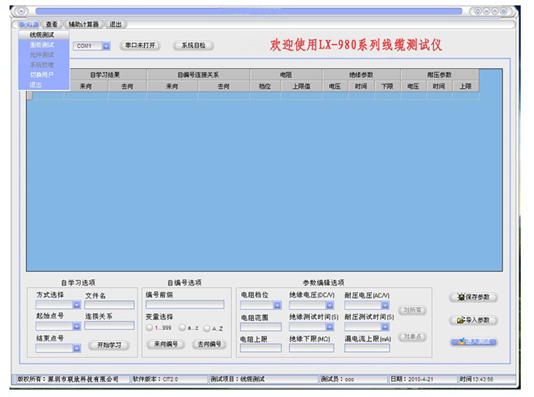Click the 测试项目 entry in the status bar

[x=263, y=379]
